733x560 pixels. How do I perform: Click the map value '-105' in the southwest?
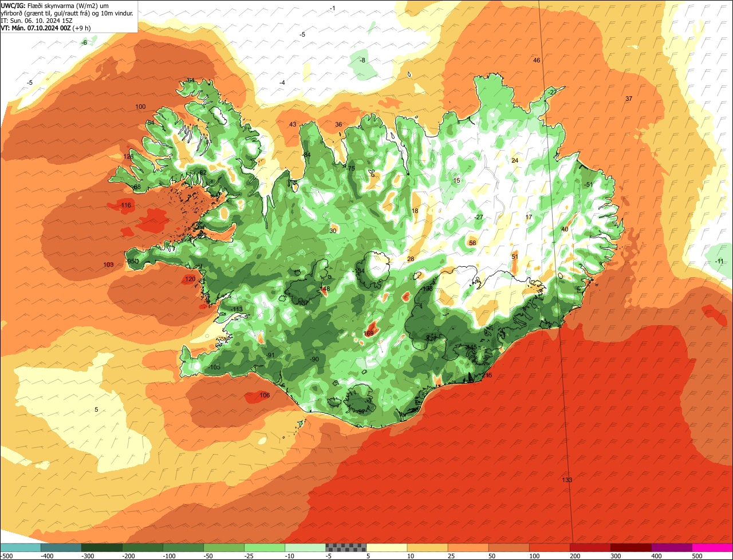point(215,368)
